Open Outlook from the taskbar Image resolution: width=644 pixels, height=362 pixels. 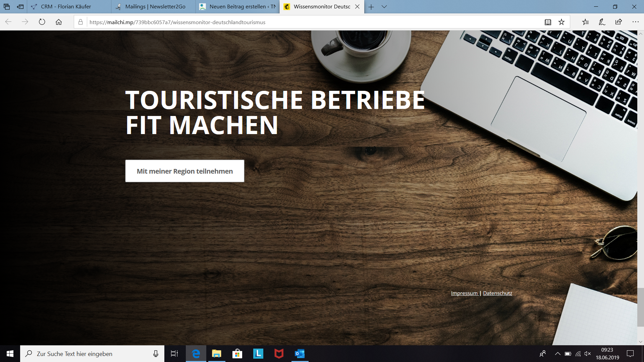(x=300, y=354)
